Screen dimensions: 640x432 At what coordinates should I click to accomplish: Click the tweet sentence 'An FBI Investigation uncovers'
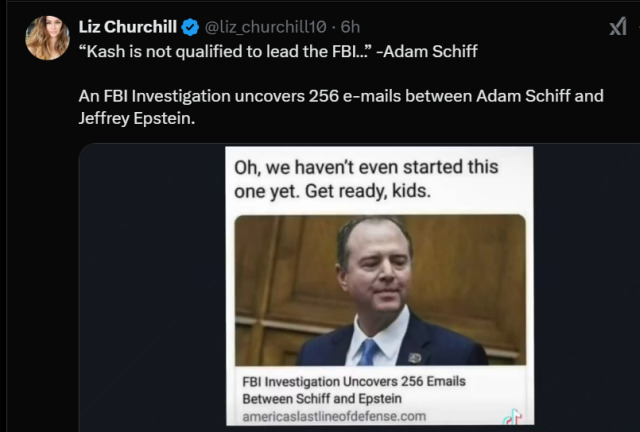pyautogui.click(x=200, y=97)
